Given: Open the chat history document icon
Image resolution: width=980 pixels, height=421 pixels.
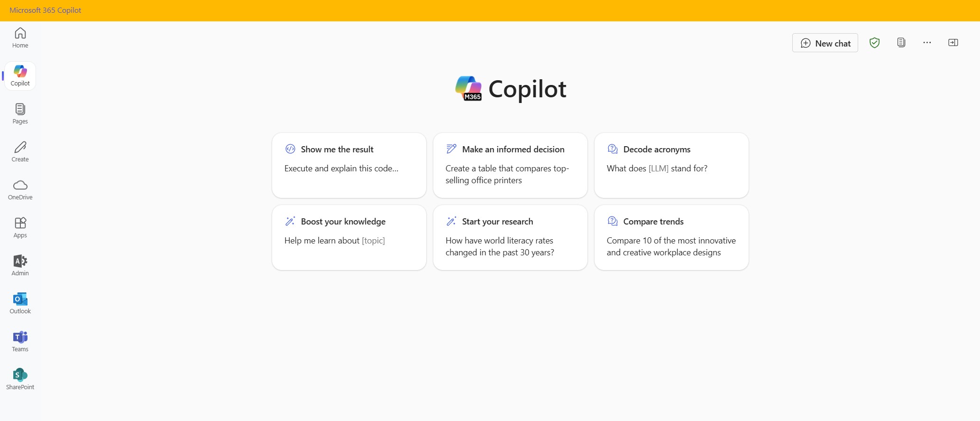Looking at the screenshot, I should point(901,42).
